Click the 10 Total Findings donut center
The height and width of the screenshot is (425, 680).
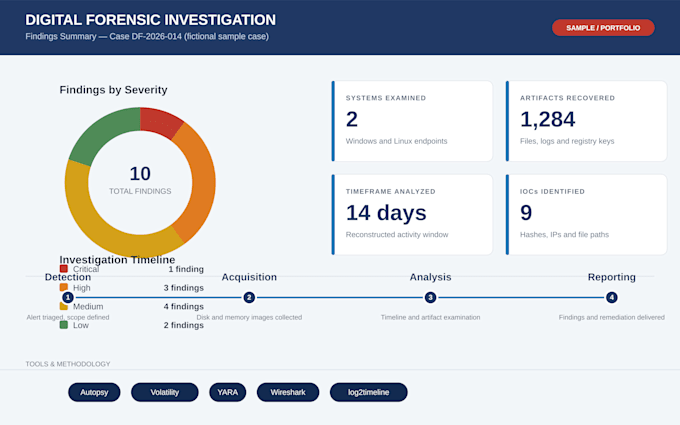(x=140, y=180)
